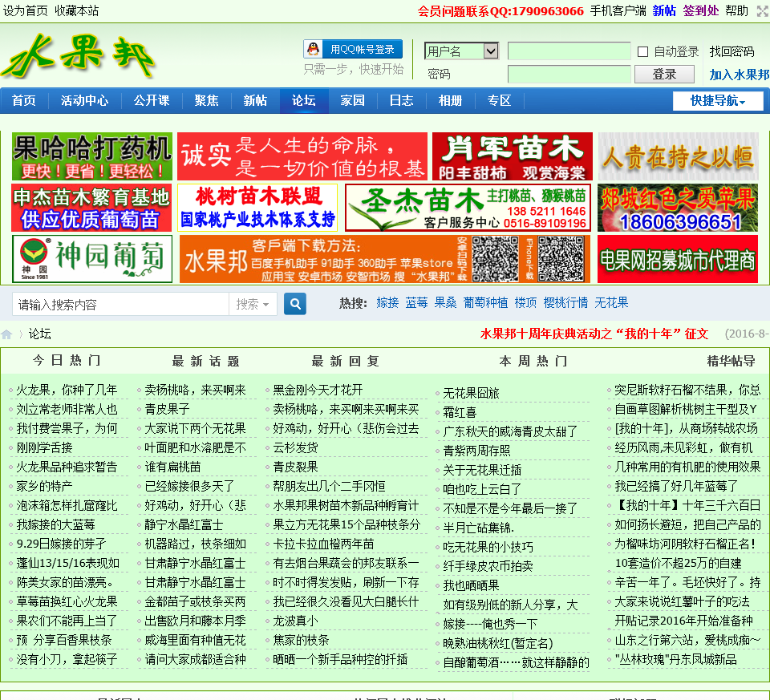Go to 首页 in navigation bar
This screenshot has width=770, height=700.
[23, 101]
